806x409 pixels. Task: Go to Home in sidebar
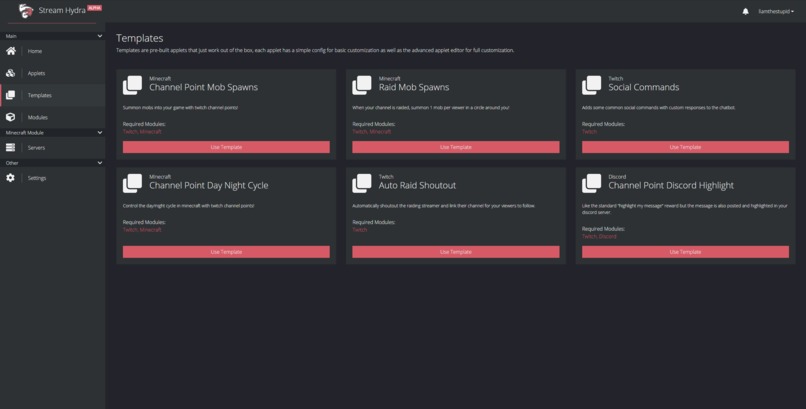click(x=52, y=51)
